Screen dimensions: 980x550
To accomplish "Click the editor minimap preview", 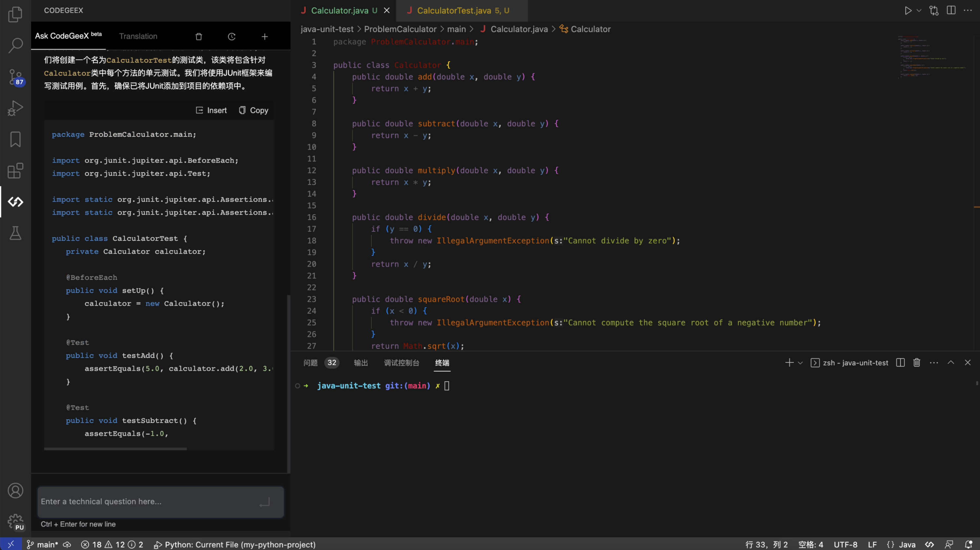I will coord(932,57).
